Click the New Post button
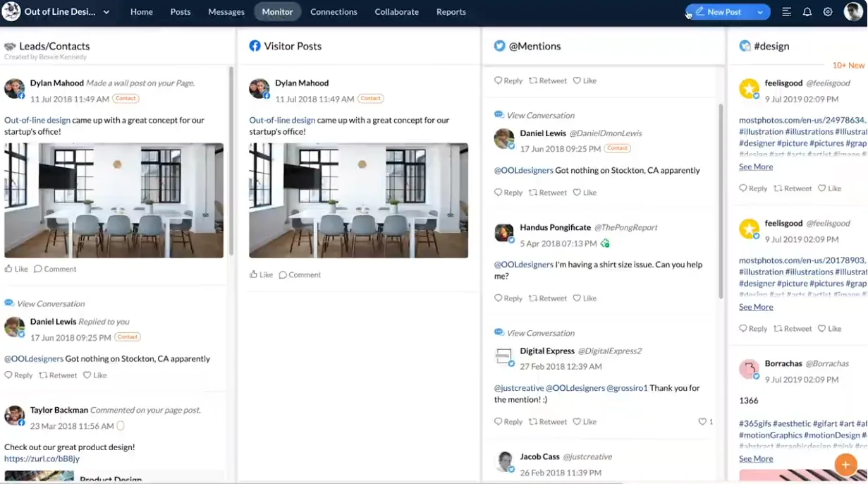This screenshot has width=868, height=484. click(718, 12)
